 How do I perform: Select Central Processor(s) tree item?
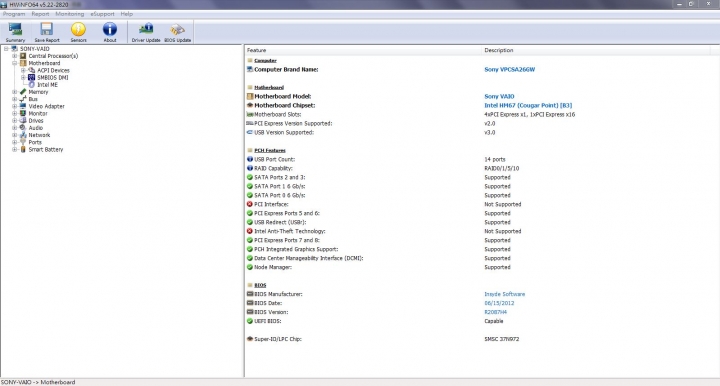53,56
